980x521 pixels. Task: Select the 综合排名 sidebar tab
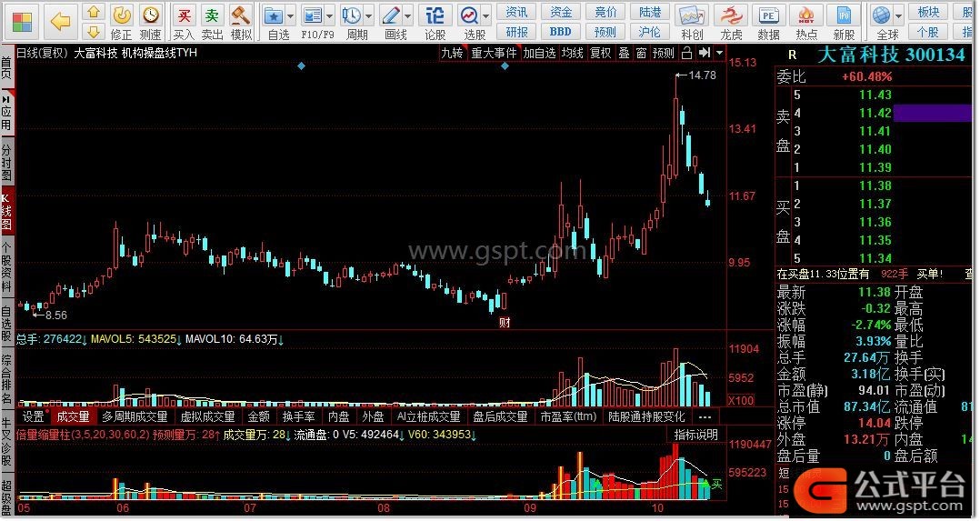[x=6, y=379]
